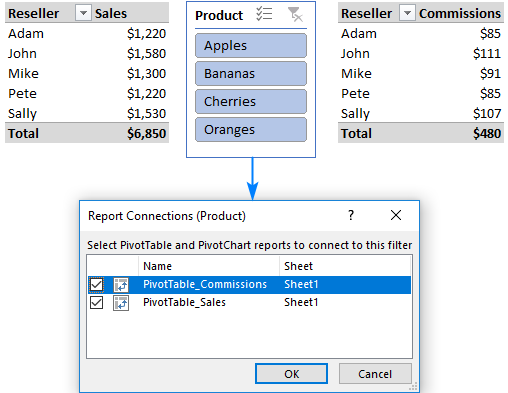The image size is (508, 393).
Task: Click the Product slicer title
Action: pos(219,15)
